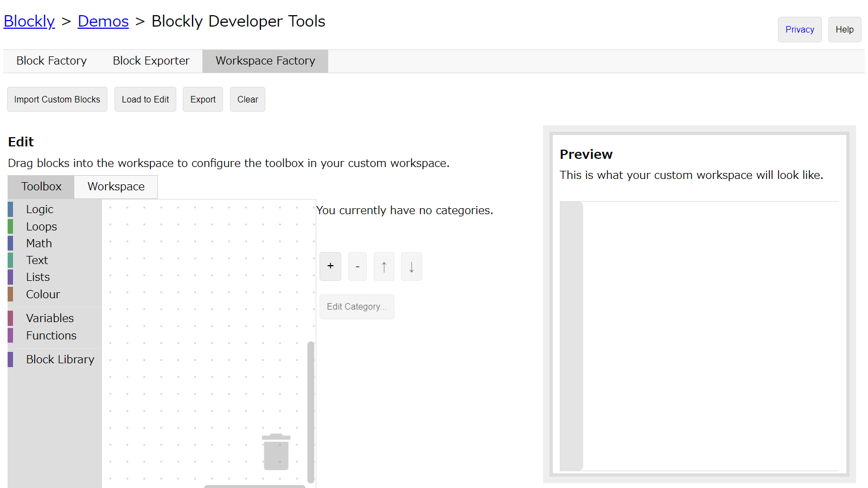Screen dimensions: 868x488
Task: Open the Colour category
Action: click(x=43, y=294)
